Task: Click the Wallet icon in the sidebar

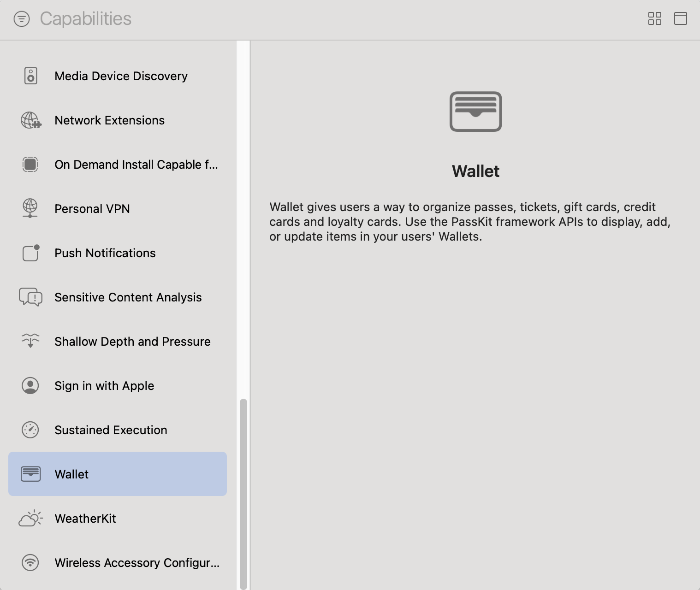Action: pyautogui.click(x=31, y=474)
